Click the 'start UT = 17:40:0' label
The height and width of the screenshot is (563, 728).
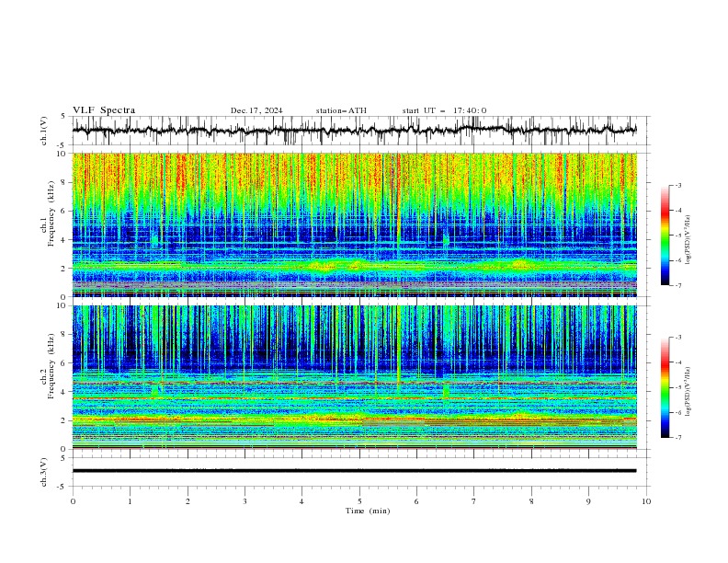click(444, 110)
